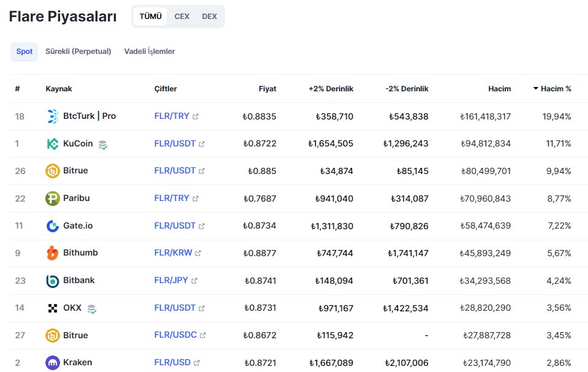Open BtcTurk | Pro exchange name
The width and height of the screenshot is (588, 372).
point(90,116)
